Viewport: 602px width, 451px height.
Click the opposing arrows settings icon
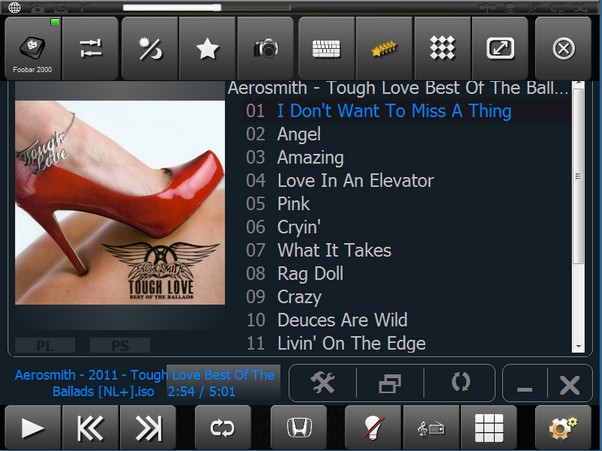(90, 49)
